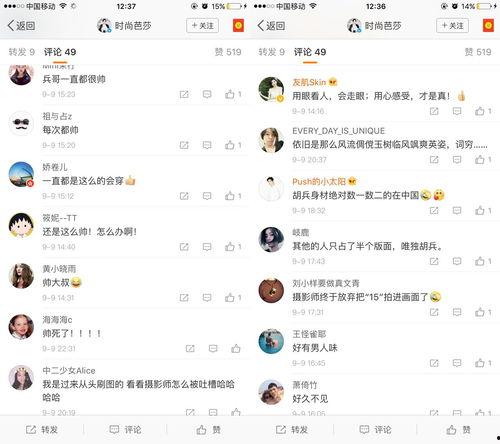Reply to the comment by EVERY_DAY_IS_UNIQUE

pos(457,160)
